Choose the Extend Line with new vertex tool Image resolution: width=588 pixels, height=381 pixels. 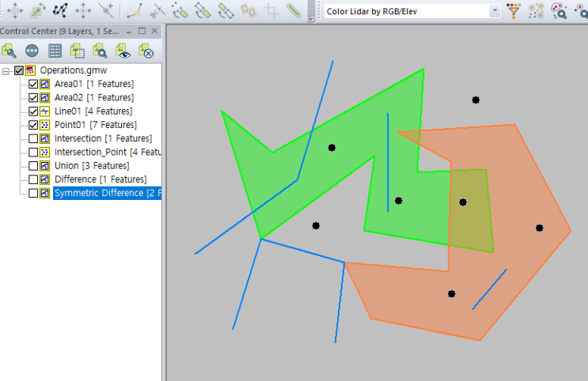[x=135, y=10]
